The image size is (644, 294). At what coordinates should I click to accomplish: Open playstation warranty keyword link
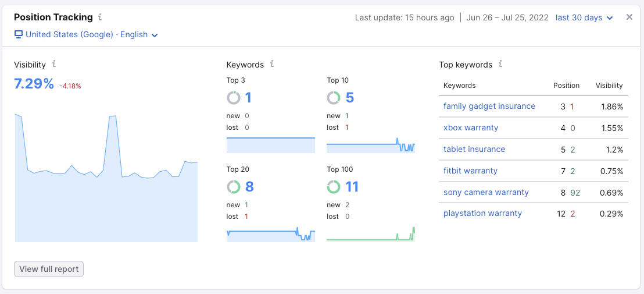click(x=482, y=214)
